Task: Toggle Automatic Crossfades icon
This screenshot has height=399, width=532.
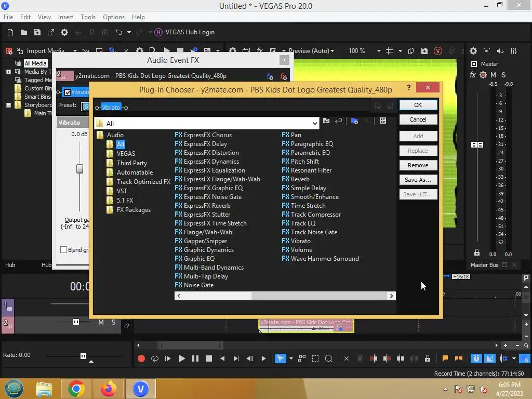Action: point(490,358)
